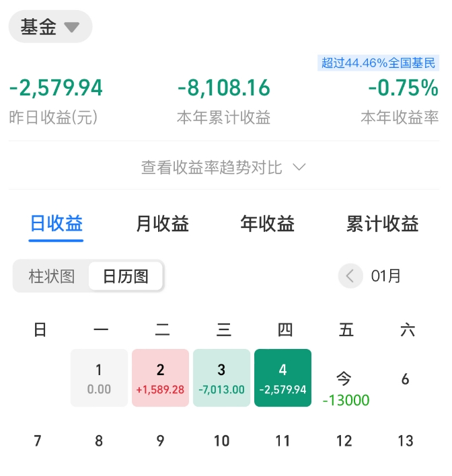
Task: Tap the 01月 month label
Action: (385, 276)
